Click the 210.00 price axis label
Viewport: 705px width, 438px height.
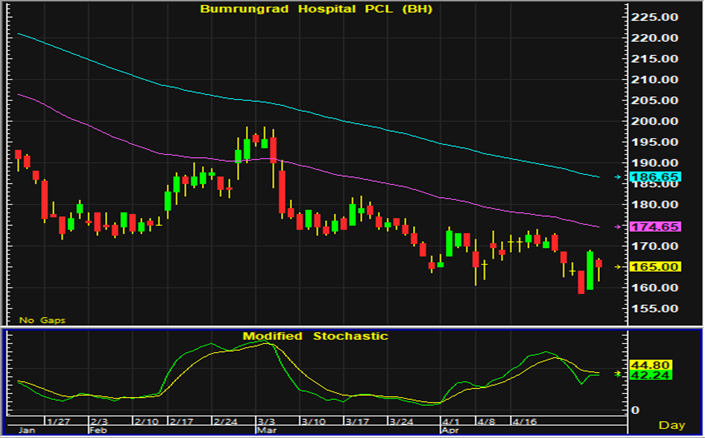point(654,80)
